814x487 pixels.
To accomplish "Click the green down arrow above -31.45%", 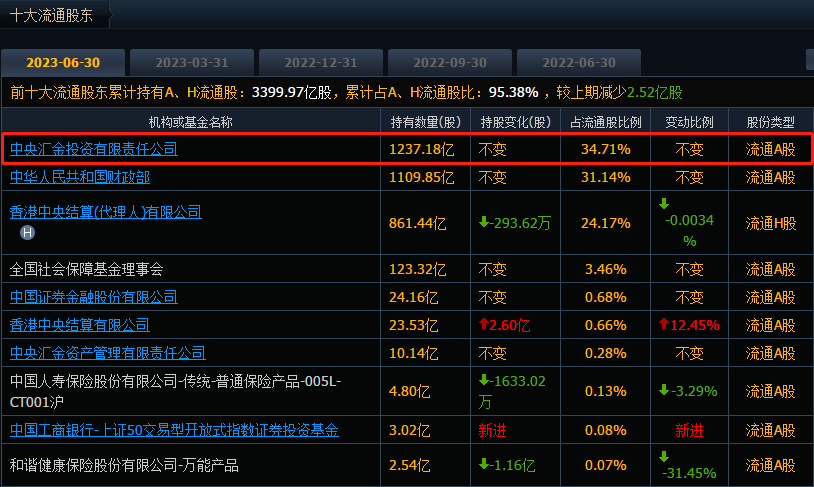I will coord(663,457).
